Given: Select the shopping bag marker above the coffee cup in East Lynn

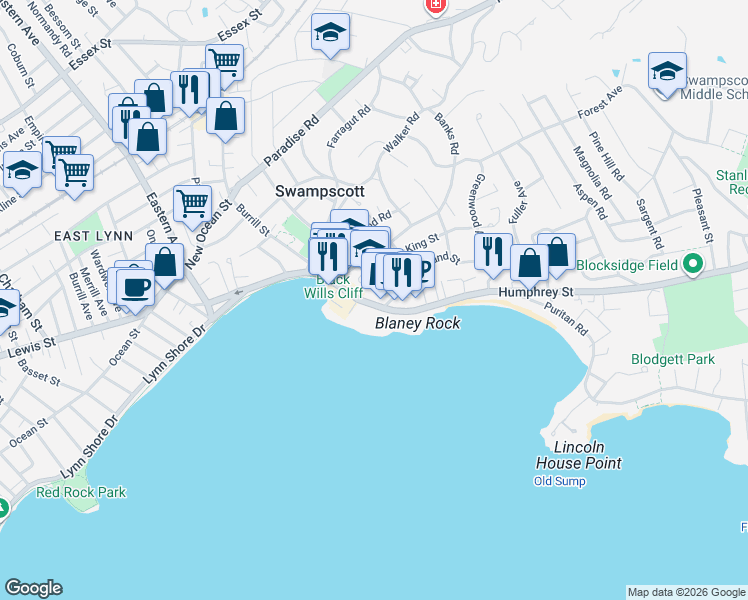Looking at the screenshot, I should tap(165, 262).
